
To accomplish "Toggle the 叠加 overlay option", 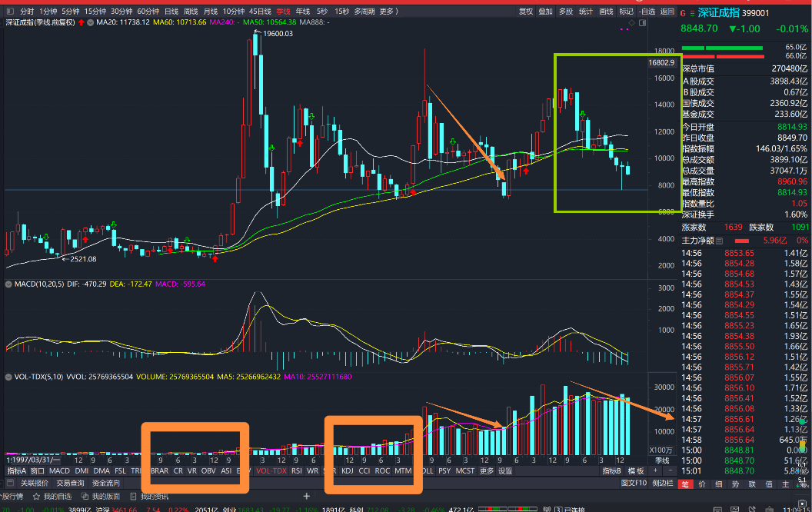I will 546,12.
